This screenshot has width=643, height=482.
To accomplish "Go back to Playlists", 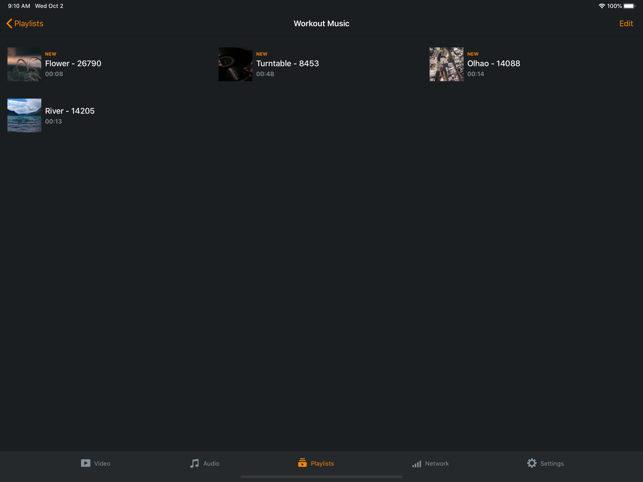I will tap(25, 23).
